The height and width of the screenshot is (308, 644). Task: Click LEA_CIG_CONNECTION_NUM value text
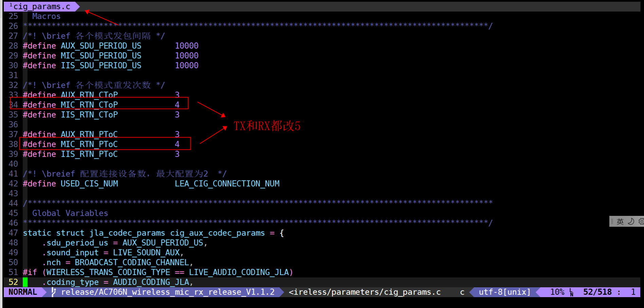pyautogui.click(x=227, y=184)
